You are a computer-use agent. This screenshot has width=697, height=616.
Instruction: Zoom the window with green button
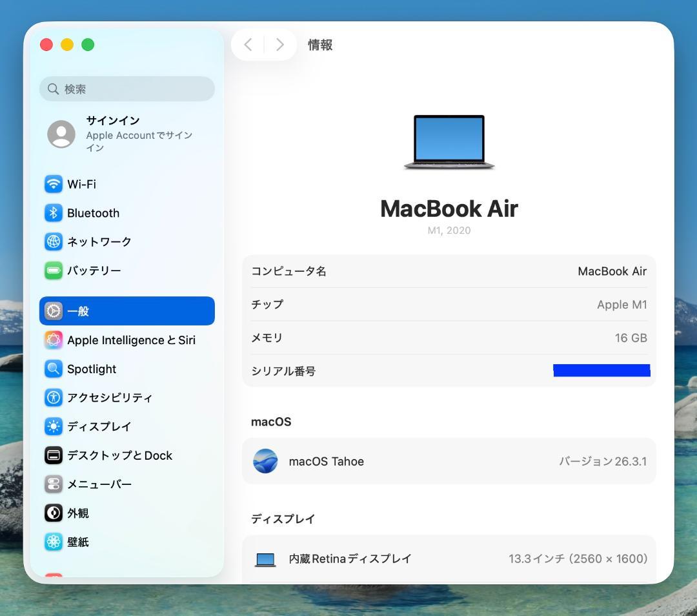pos(88,45)
